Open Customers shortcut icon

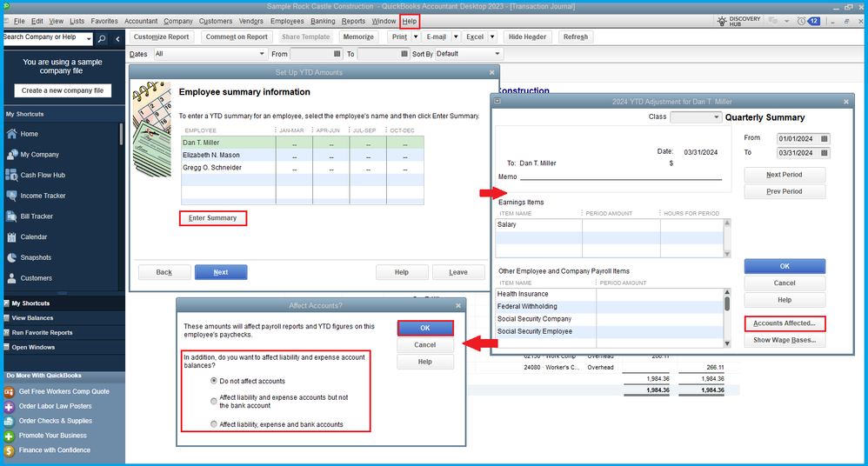pyautogui.click(x=11, y=278)
